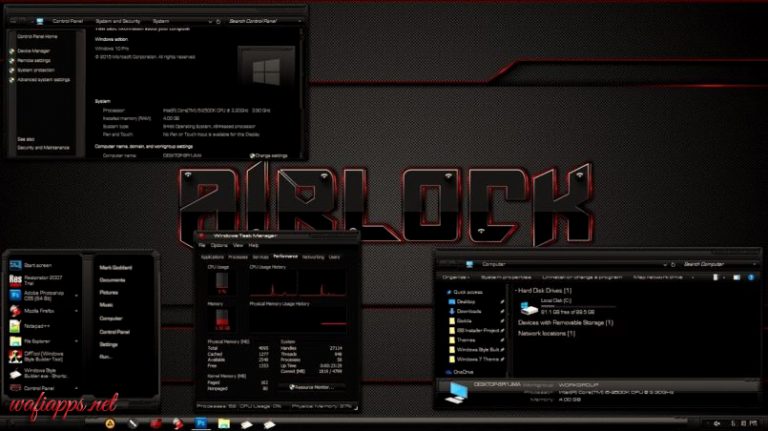
Task: Launch Restorator 2007 Trial from start menu
Action: point(43,280)
